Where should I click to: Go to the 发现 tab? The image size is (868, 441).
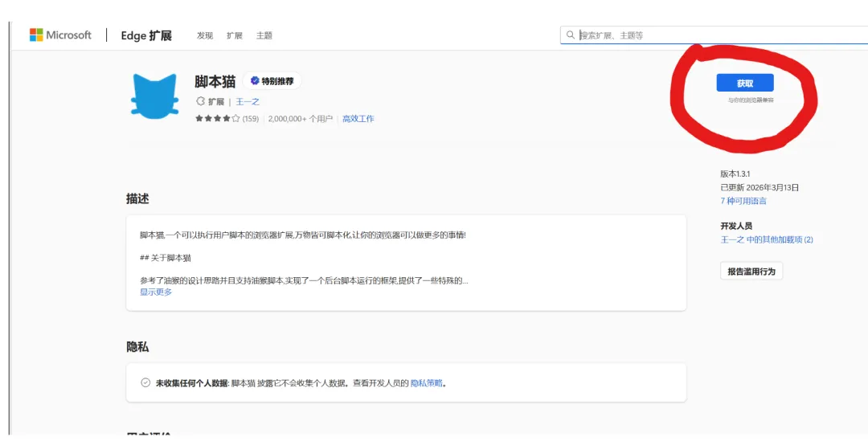click(x=204, y=35)
